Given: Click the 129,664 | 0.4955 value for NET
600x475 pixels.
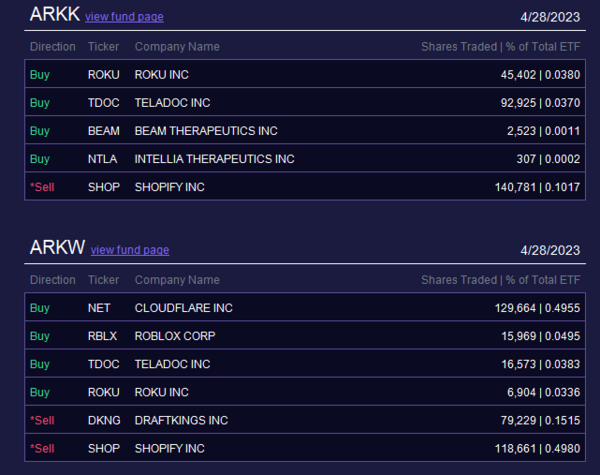Looking at the screenshot, I should (x=537, y=308).
